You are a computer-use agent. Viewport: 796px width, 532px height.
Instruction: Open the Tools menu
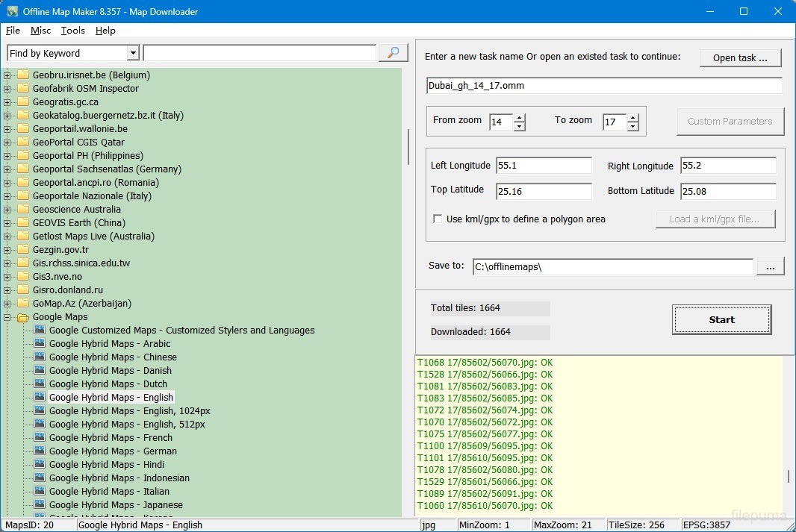[73, 31]
